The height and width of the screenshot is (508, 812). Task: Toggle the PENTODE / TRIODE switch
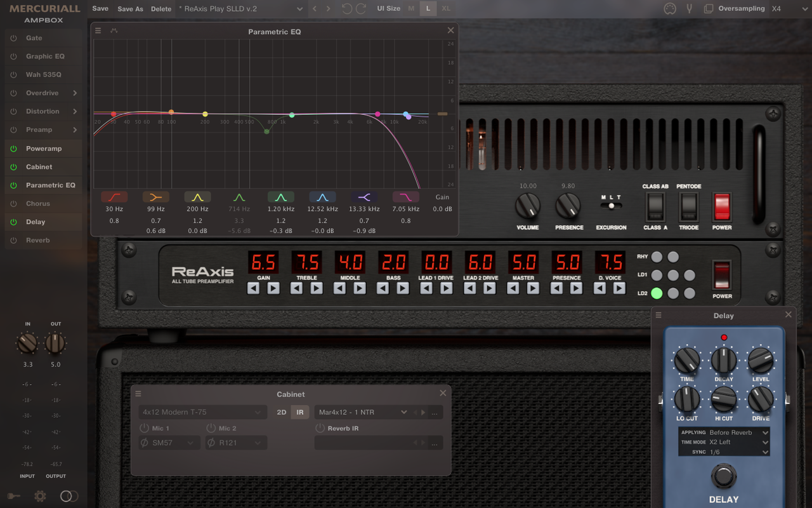tap(689, 206)
